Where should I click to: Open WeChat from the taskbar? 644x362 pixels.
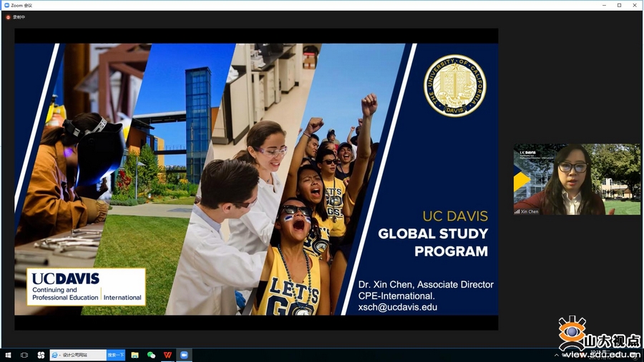coord(151,355)
